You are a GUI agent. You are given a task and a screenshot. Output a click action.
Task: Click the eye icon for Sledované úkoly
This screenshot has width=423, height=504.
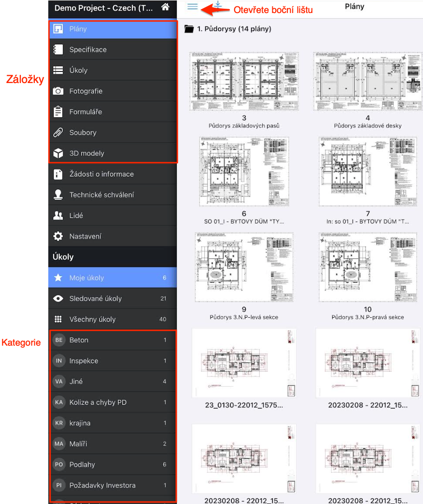click(58, 298)
